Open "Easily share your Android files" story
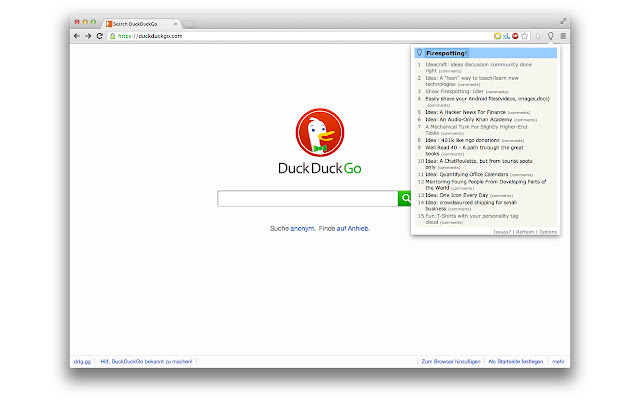The height and width of the screenshot is (400, 640). 487,99
